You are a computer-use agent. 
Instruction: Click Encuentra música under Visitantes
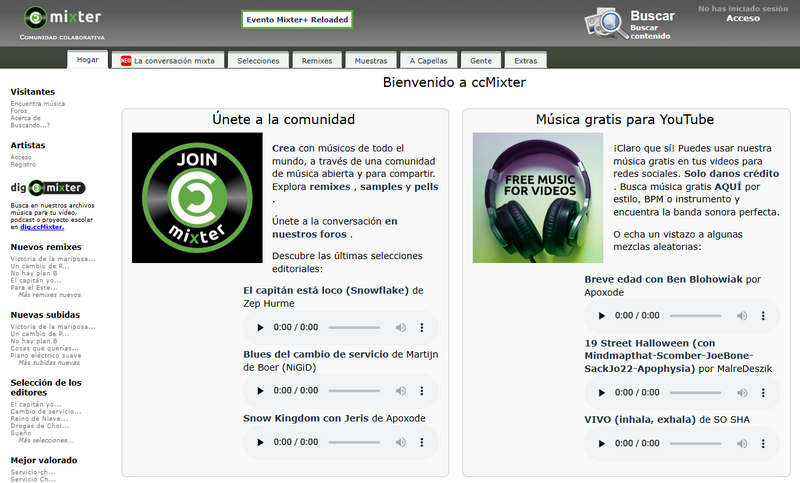coord(38,104)
